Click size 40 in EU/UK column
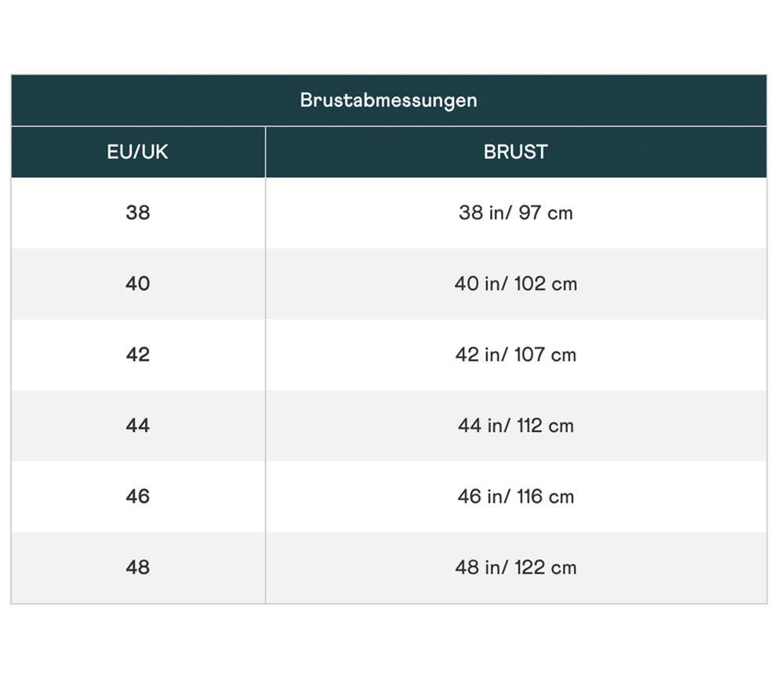The width and height of the screenshot is (784, 679). click(x=138, y=283)
